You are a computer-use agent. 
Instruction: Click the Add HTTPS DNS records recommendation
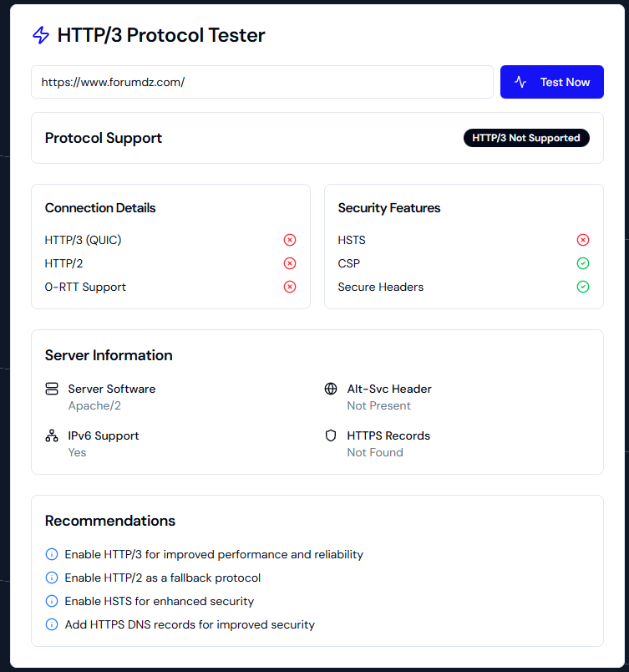point(190,624)
